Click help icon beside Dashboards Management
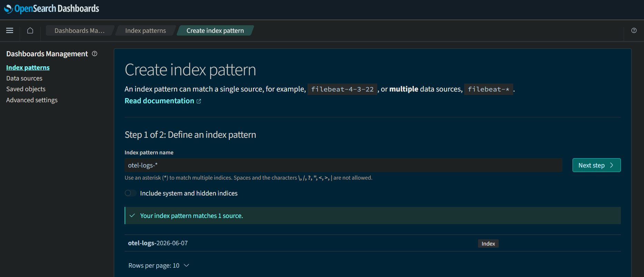The width and height of the screenshot is (644, 277). (95, 54)
